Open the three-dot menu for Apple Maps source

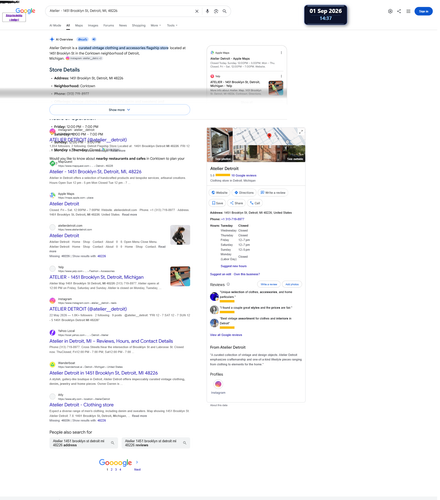[x=281, y=52]
